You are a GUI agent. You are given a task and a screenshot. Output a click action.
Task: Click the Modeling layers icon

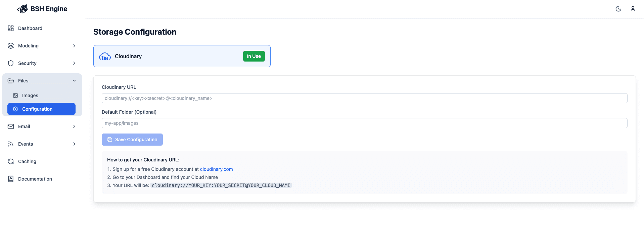click(11, 46)
